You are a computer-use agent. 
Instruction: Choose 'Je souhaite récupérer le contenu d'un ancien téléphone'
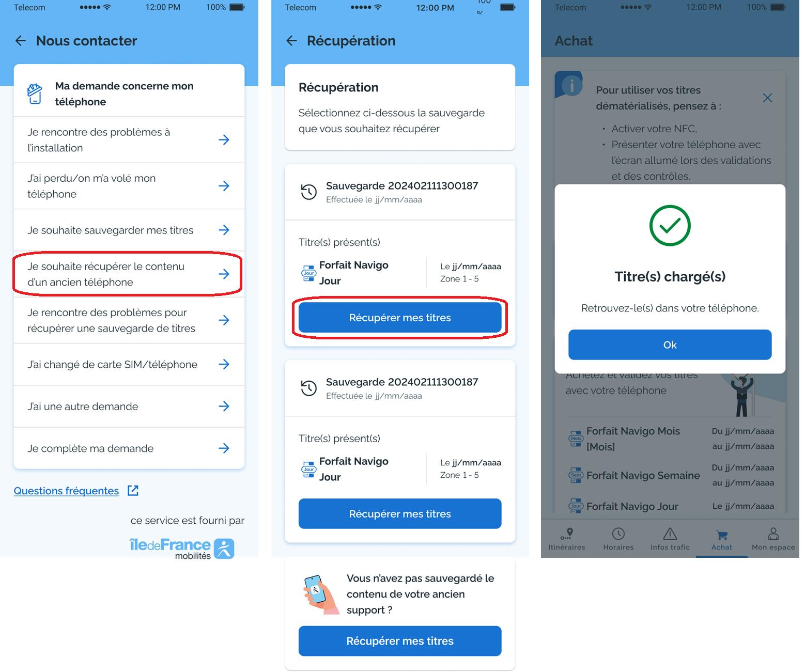[x=129, y=274]
